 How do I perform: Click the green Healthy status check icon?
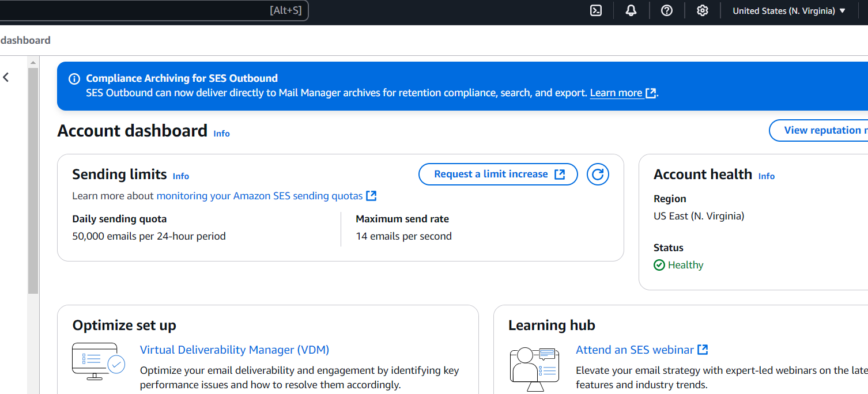659,265
